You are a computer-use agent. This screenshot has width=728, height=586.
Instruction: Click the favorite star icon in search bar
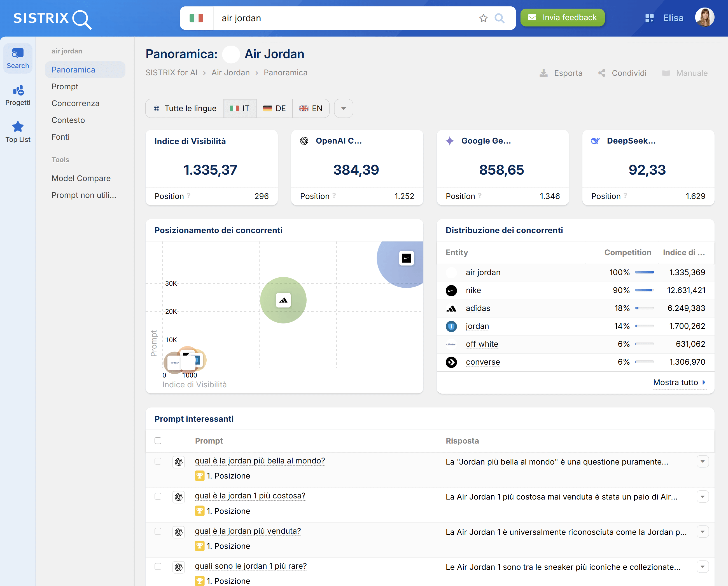pos(483,18)
